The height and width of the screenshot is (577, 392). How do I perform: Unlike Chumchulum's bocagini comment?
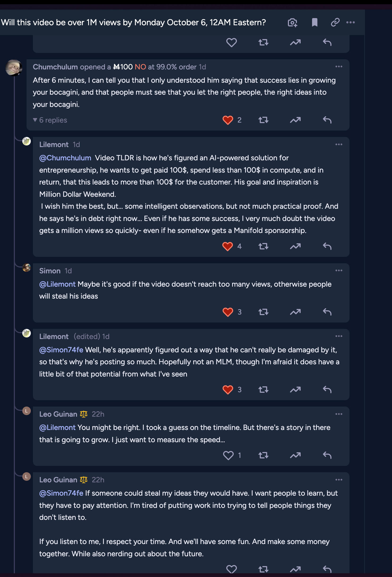click(228, 120)
